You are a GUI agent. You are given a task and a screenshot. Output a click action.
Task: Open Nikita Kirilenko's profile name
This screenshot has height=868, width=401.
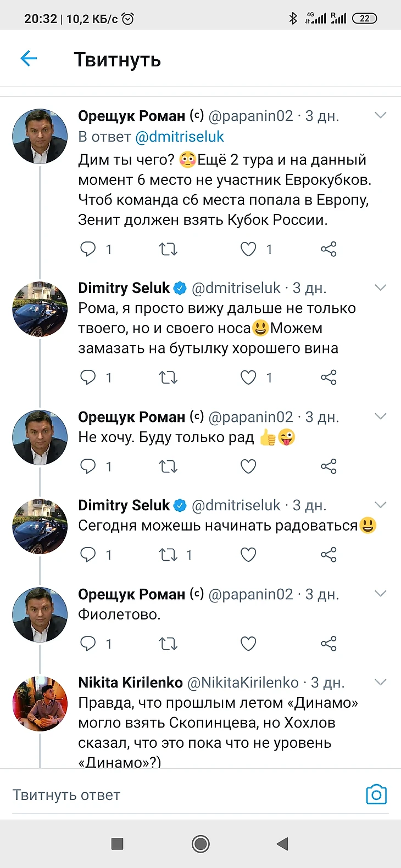tap(130, 683)
